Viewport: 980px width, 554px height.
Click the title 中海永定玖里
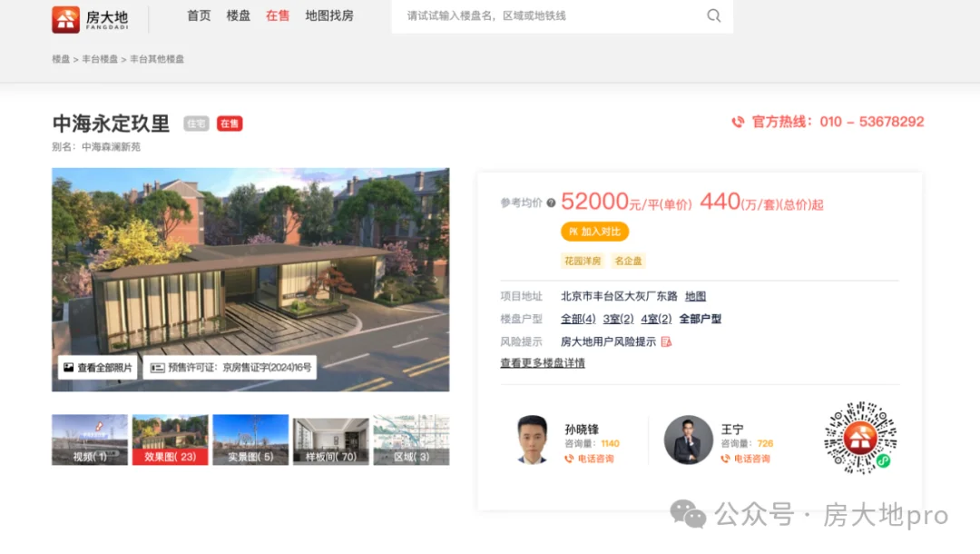(112, 124)
